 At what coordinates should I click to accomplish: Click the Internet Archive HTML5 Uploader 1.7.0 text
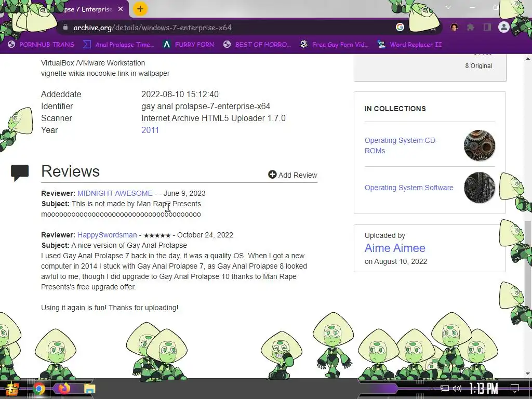tap(214, 118)
